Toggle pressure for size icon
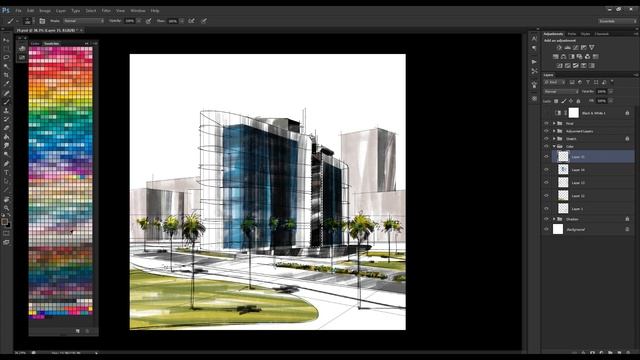This screenshot has width=640, height=360. [x=204, y=21]
